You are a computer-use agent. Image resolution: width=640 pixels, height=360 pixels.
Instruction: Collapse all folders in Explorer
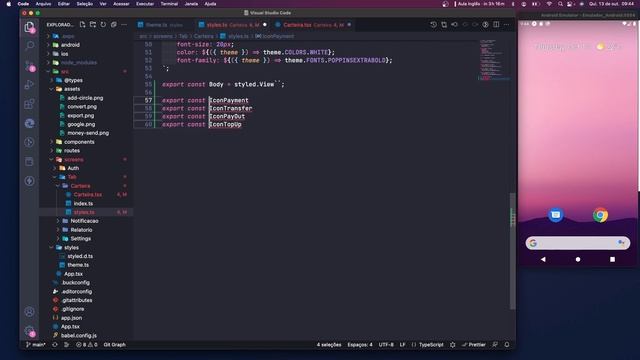113,24
